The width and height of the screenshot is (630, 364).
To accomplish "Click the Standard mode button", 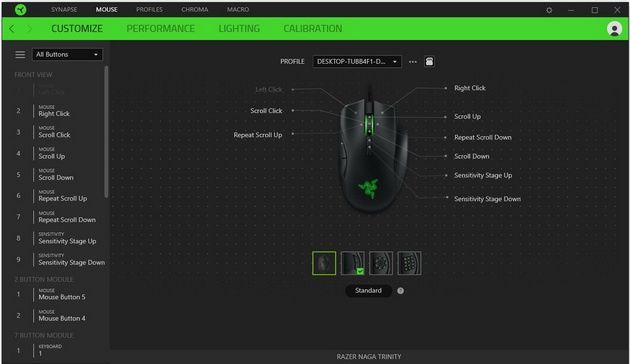I will (368, 290).
